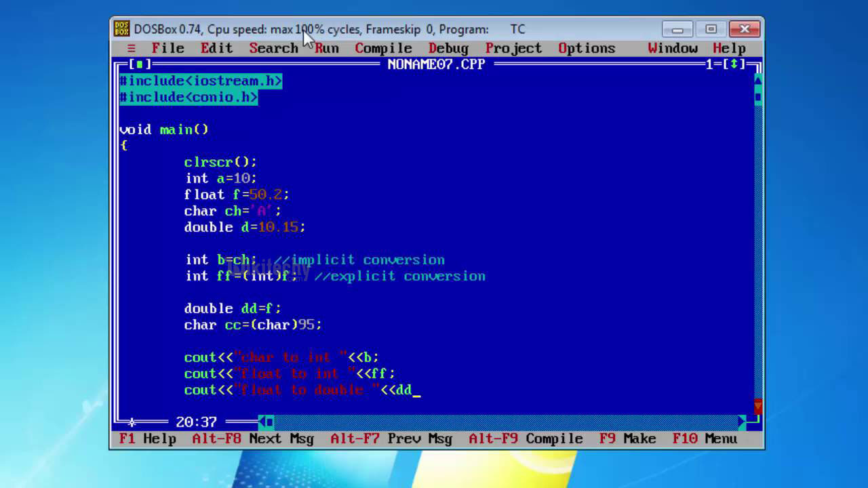Click the editor window close box

click(x=140, y=64)
